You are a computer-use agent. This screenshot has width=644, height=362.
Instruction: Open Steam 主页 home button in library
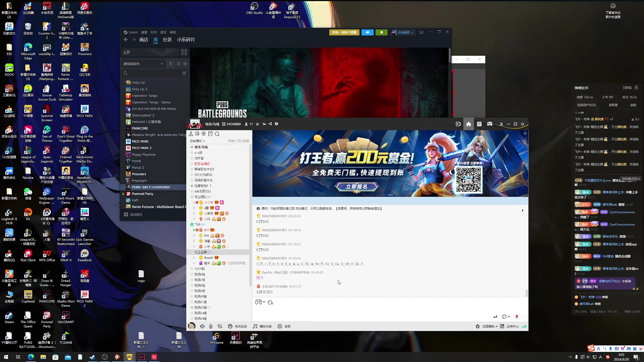(x=150, y=52)
